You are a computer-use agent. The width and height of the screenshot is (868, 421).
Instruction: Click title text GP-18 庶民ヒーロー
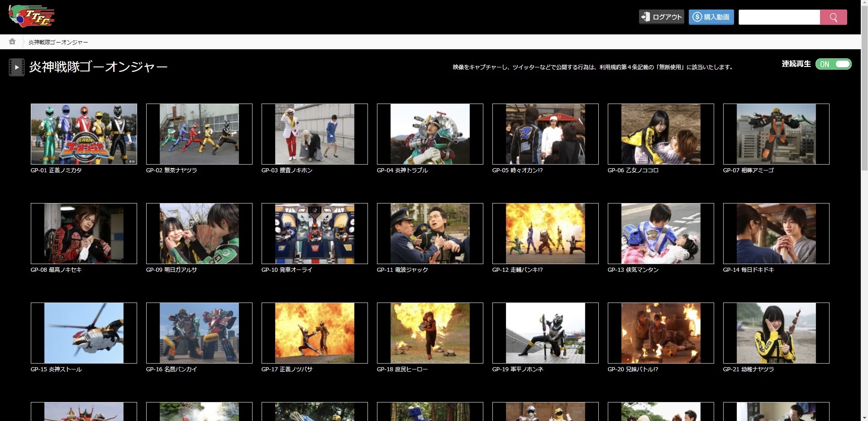(402, 369)
